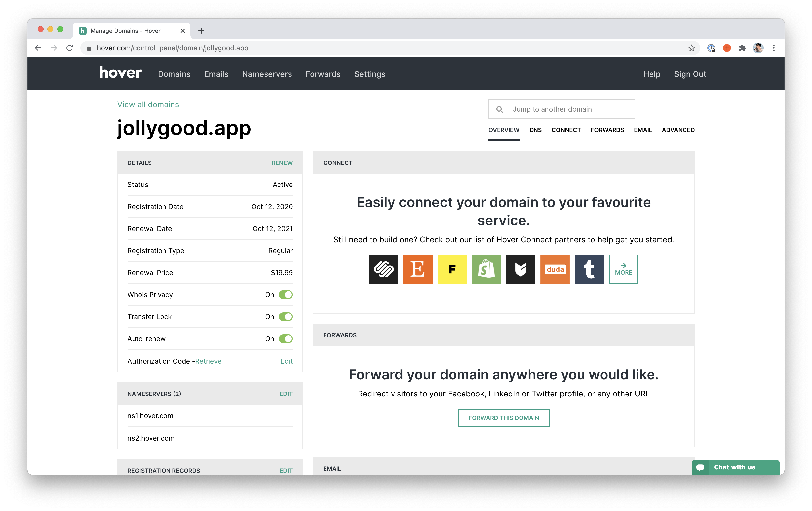Open the Forwards menu in header
812x511 pixels.
tap(323, 74)
